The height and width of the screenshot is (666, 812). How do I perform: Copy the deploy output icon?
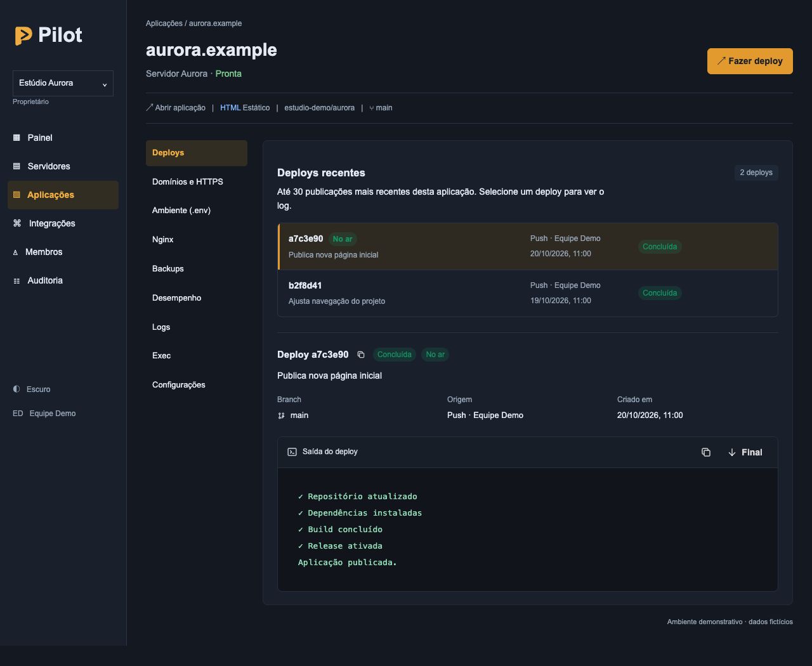click(706, 452)
